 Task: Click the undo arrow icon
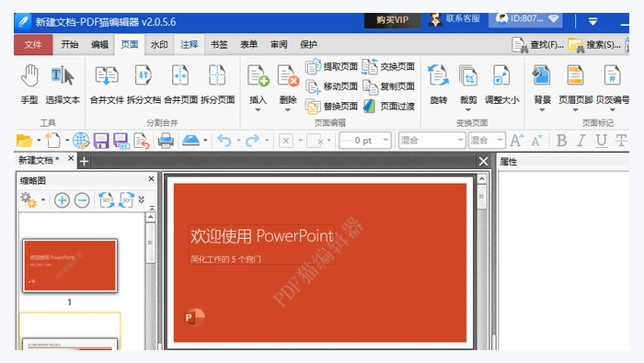[224, 141]
